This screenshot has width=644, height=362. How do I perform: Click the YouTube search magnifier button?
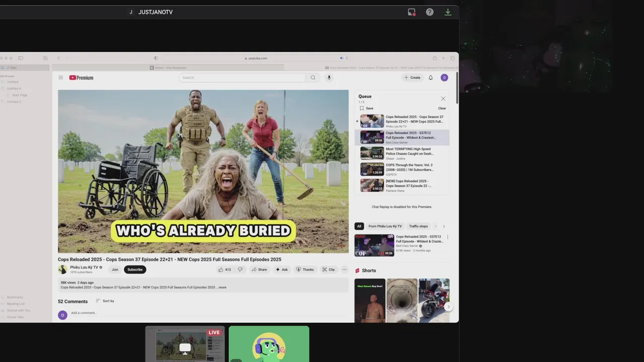click(313, 77)
